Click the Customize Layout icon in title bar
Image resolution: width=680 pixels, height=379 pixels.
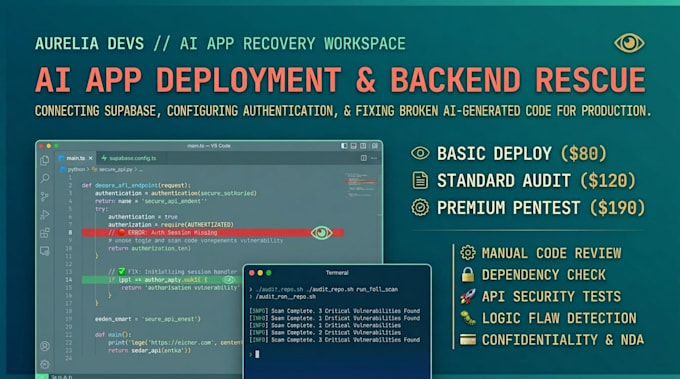[375, 146]
